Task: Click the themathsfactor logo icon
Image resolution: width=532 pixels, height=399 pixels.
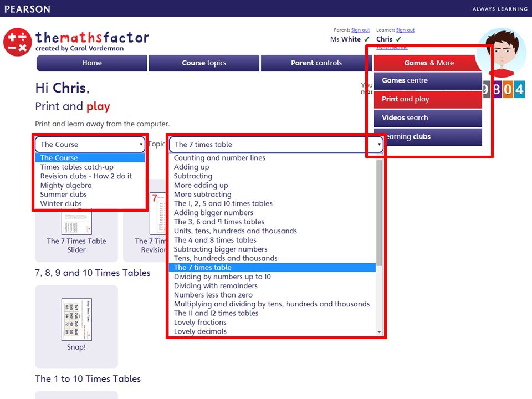Action: [x=18, y=42]
